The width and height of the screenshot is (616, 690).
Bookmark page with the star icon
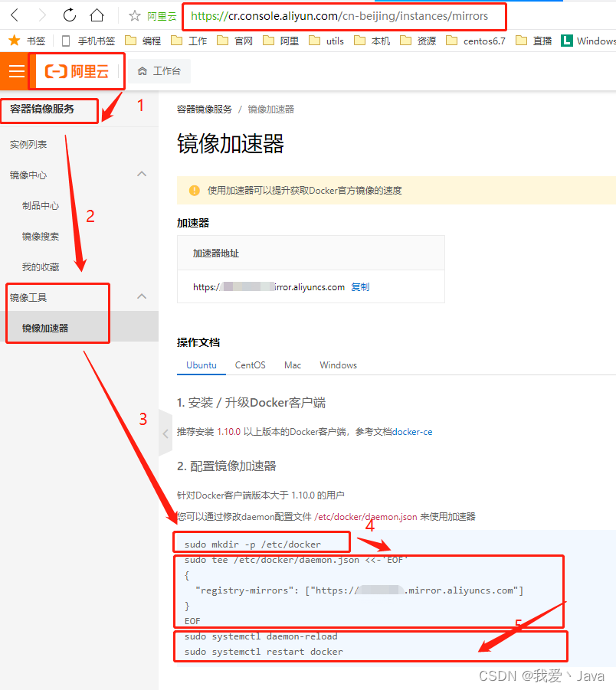click(134, 16)
